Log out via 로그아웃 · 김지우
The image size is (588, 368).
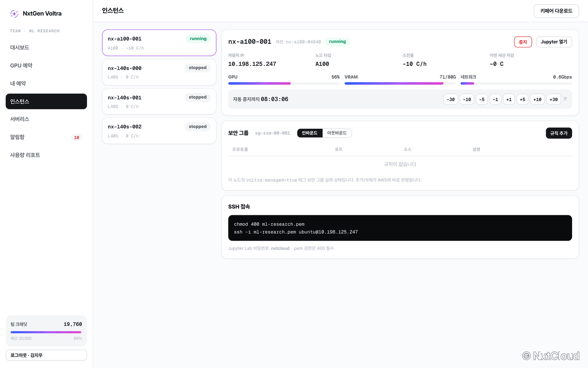click(46, 355)
